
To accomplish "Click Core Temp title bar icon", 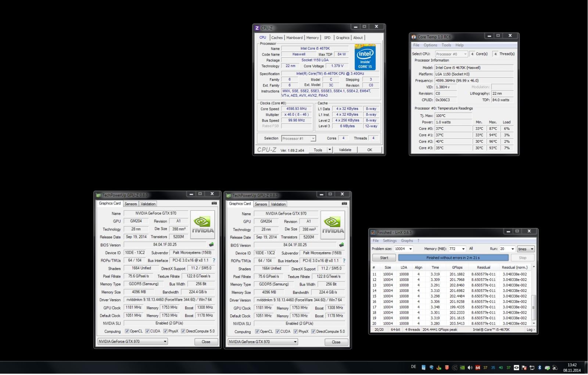I will pos(414,37).
